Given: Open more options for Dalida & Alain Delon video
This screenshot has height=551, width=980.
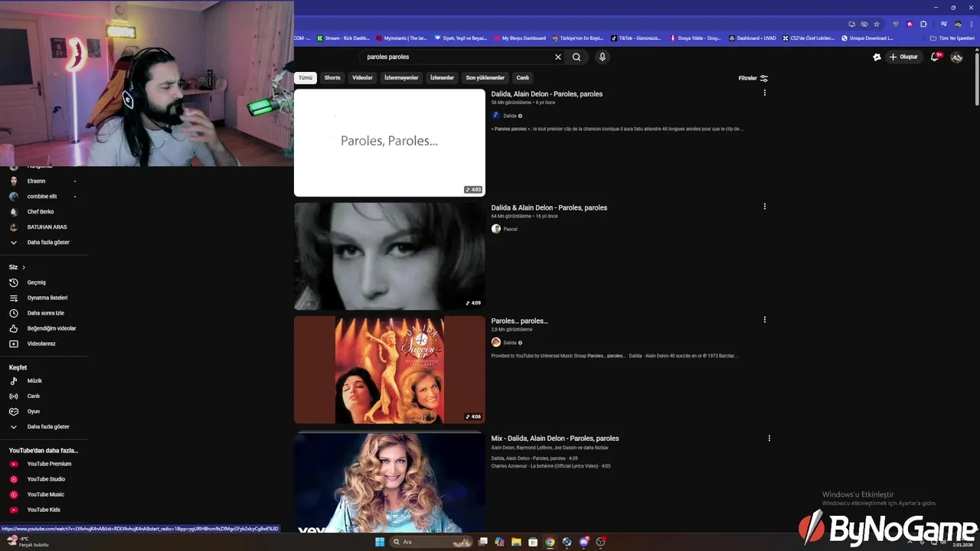Looking at the screenshot, I should (x=764, y=207).
